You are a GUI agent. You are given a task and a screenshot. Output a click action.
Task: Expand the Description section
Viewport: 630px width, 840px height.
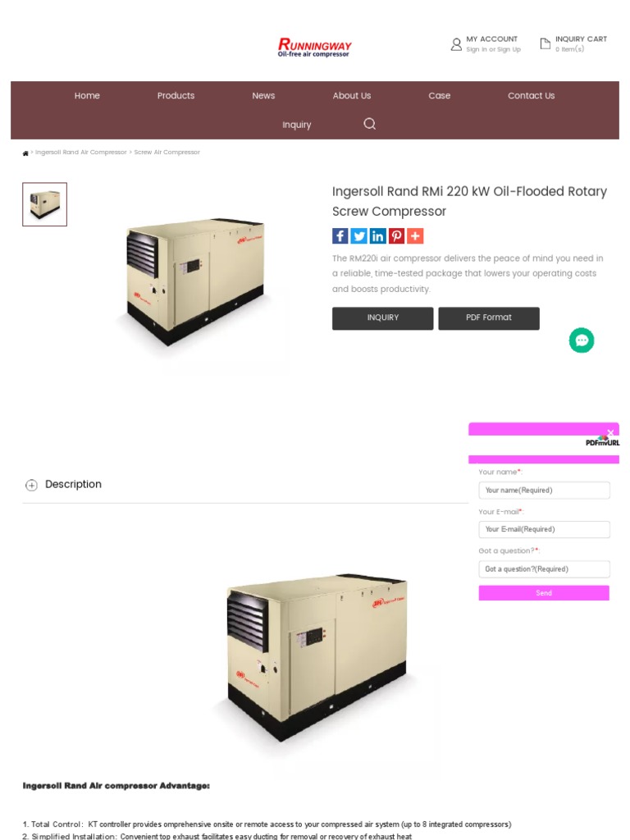pos(32,485)
